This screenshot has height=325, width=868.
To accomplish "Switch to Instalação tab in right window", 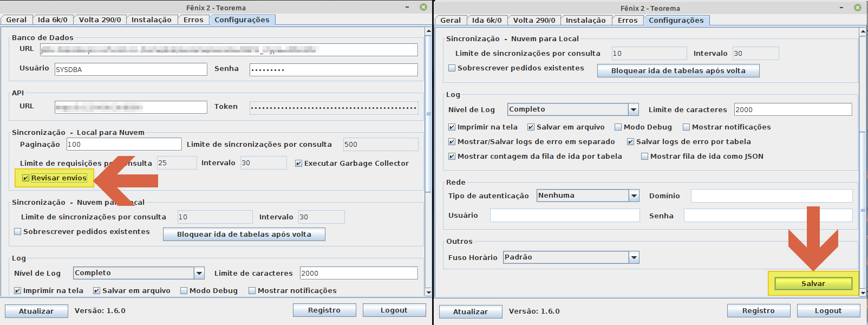I will [x=586, y=21].
